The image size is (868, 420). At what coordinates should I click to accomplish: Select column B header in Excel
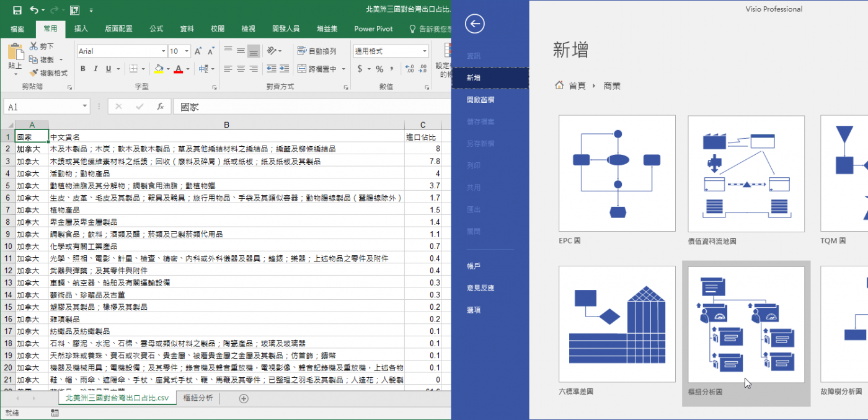226,125
